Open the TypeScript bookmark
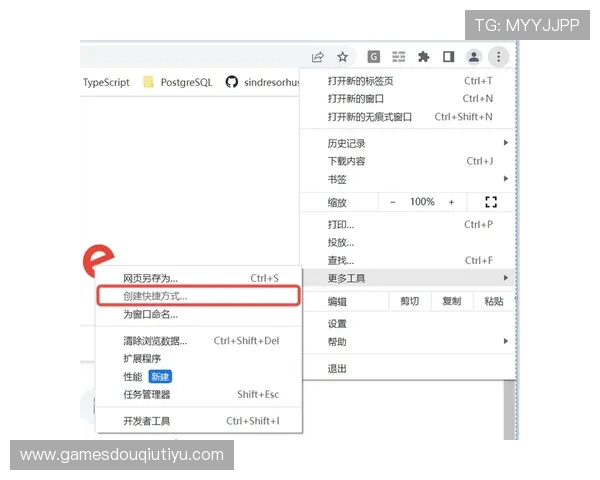Image resolution: width=600 pixels, height=480 pixels. point(106,82)
